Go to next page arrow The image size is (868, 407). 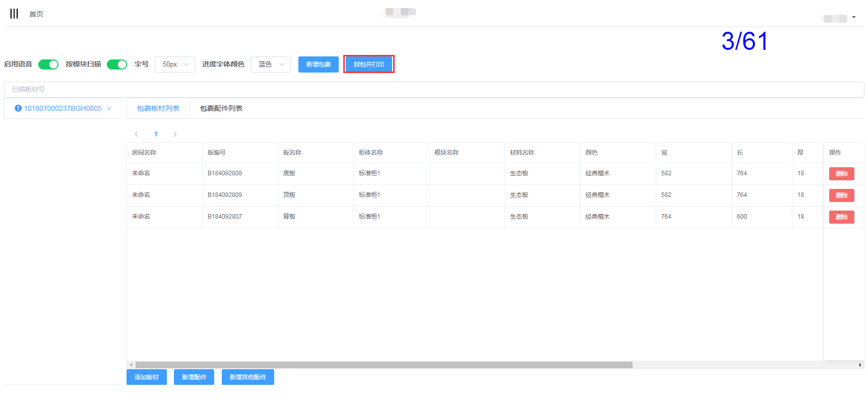coord(175,134)
